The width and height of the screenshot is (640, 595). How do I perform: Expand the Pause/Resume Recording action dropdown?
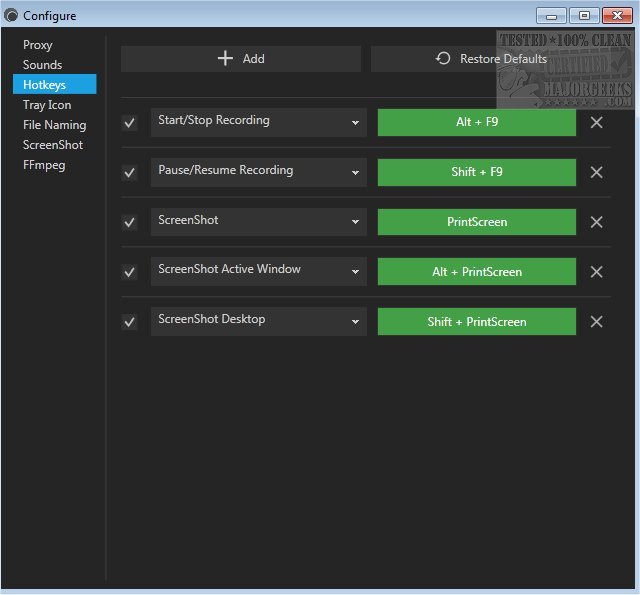[259, 172]
